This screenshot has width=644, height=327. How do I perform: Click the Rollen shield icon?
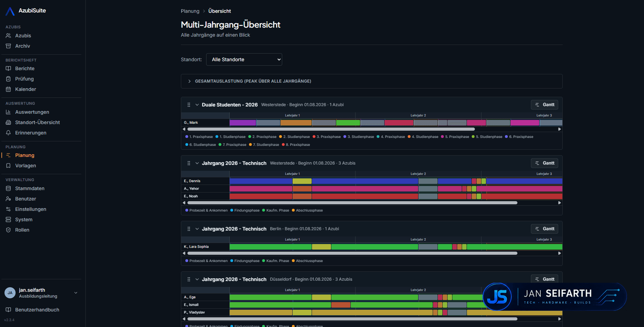(x=8, y=230)
